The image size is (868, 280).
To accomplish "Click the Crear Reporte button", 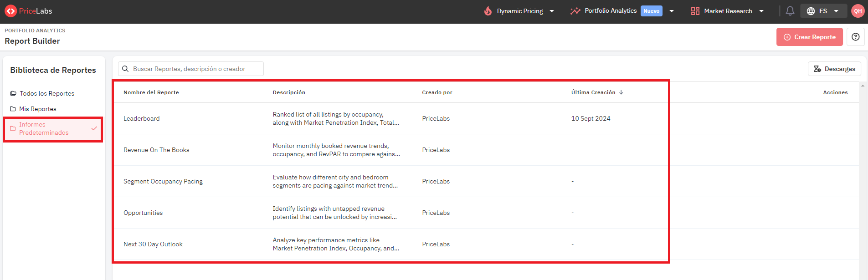I will point(809,37).
